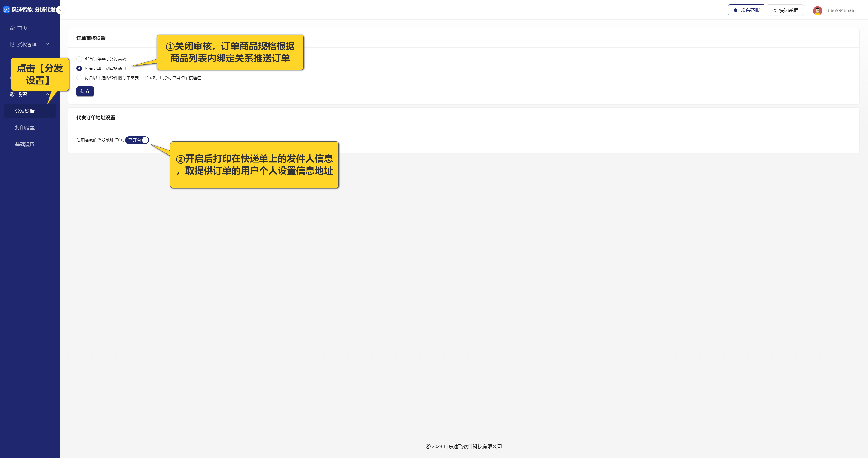Click the 设置 gear icon
Image resolution: width=868 pixels, height=458 pixels.
tap(12, 94)
